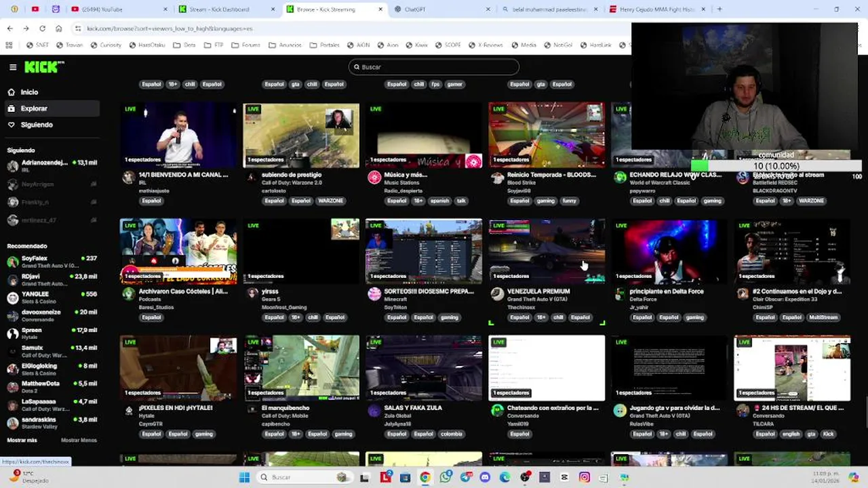Click the browser reload button
The image size is (868, 488).
pyautogui.click(x=42, y=28)
